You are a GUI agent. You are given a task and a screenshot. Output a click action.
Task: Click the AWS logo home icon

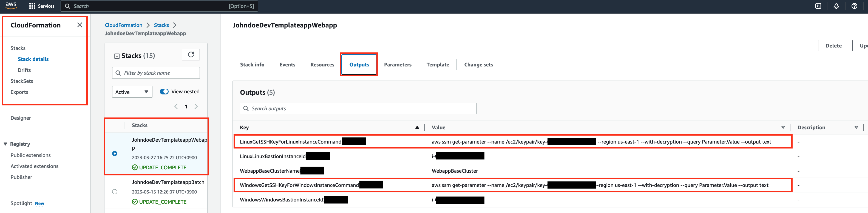[x=11, y=5]
